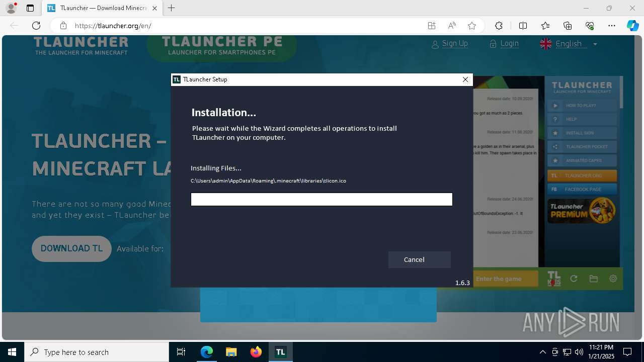The image size is (644, 362).
Task: Open Task View on taskbar
Action: [181, 352]
